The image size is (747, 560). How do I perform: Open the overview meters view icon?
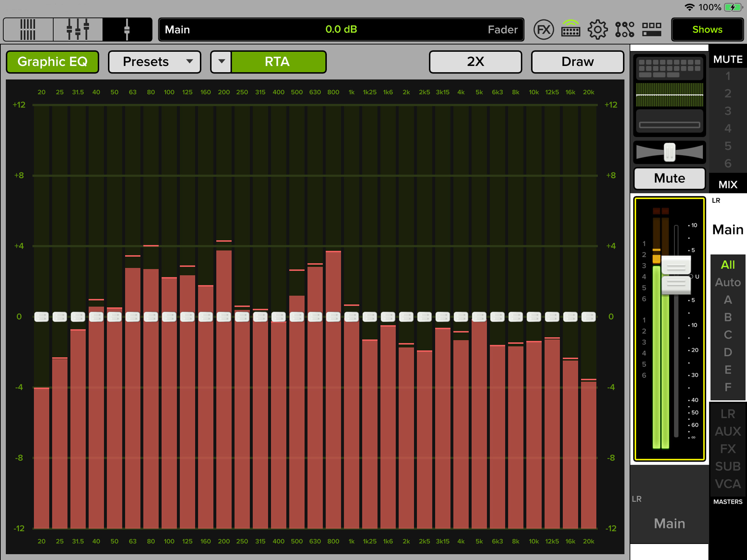[x=28, y=29]
